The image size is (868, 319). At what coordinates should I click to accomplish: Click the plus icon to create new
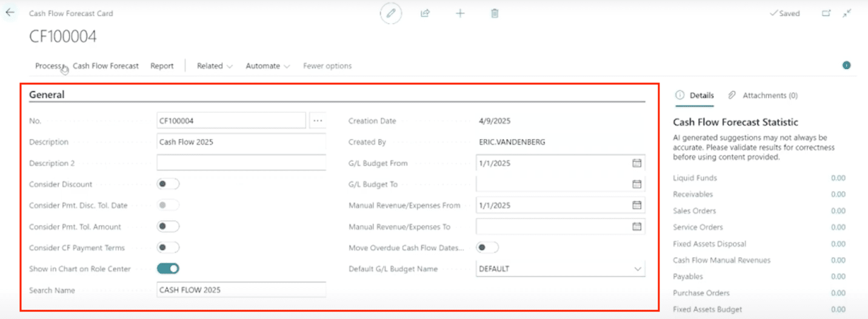(x=460, y=13)
